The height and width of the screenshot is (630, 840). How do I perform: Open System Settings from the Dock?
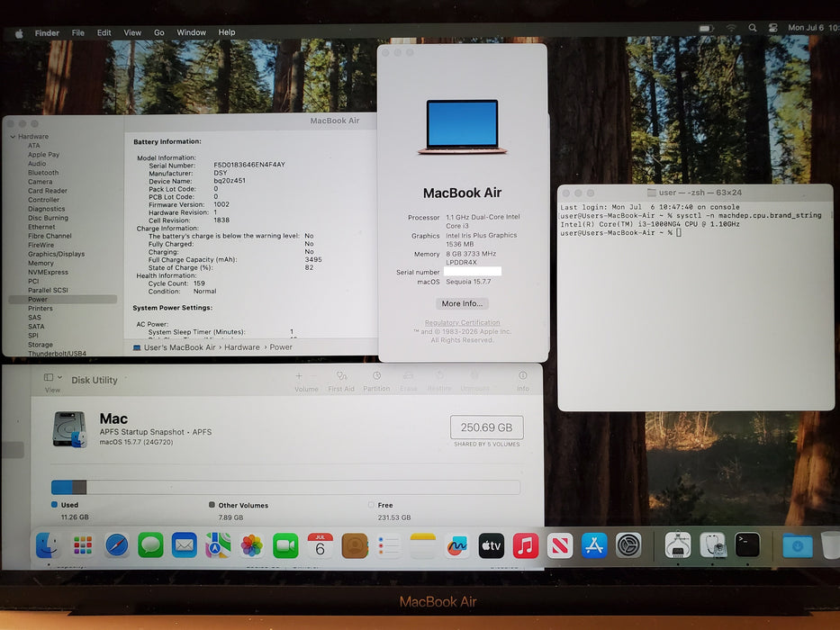coord(628,546)
